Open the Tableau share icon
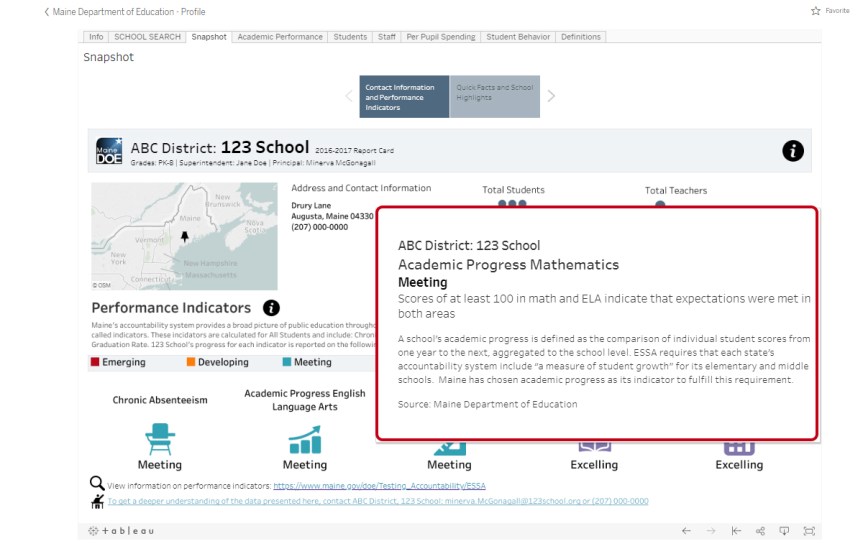The height and width of the screenshot is (549, 863). click(x=761, y=531)
